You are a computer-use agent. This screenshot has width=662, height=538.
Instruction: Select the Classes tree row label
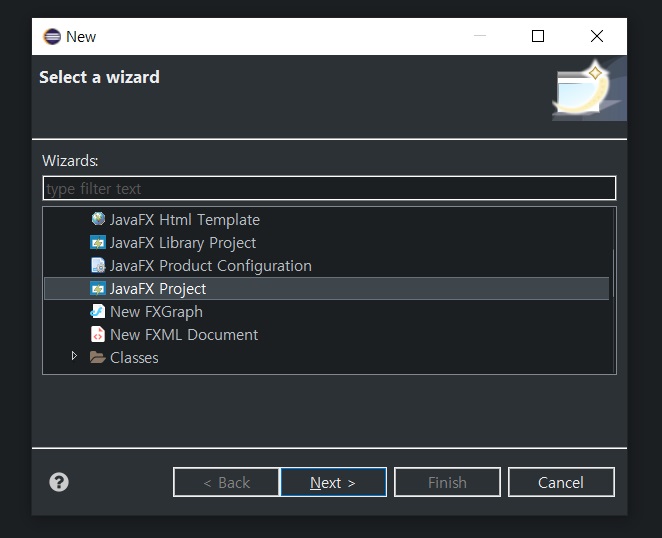(x=134, y=358)
